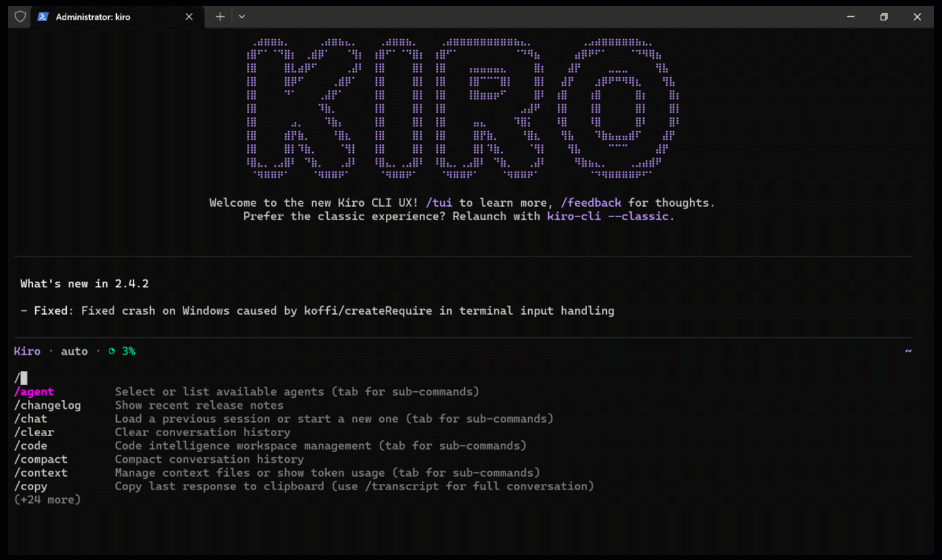Select the /clear command suggestion

[34, 432]
